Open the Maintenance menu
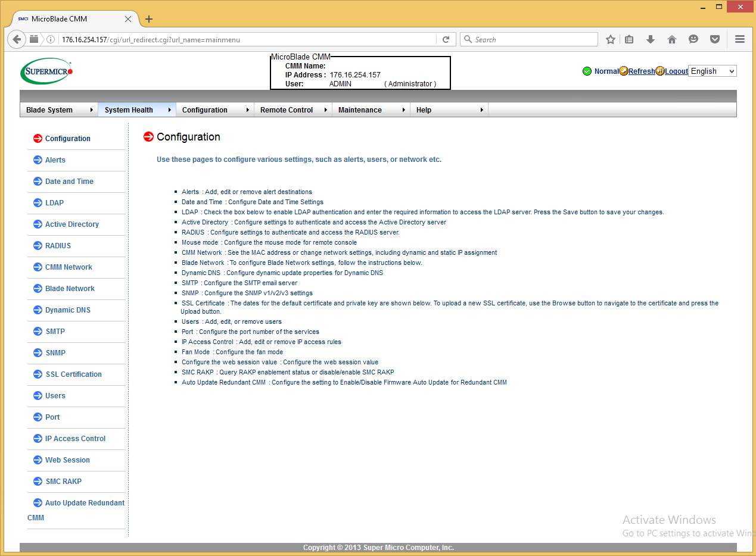 371,110
